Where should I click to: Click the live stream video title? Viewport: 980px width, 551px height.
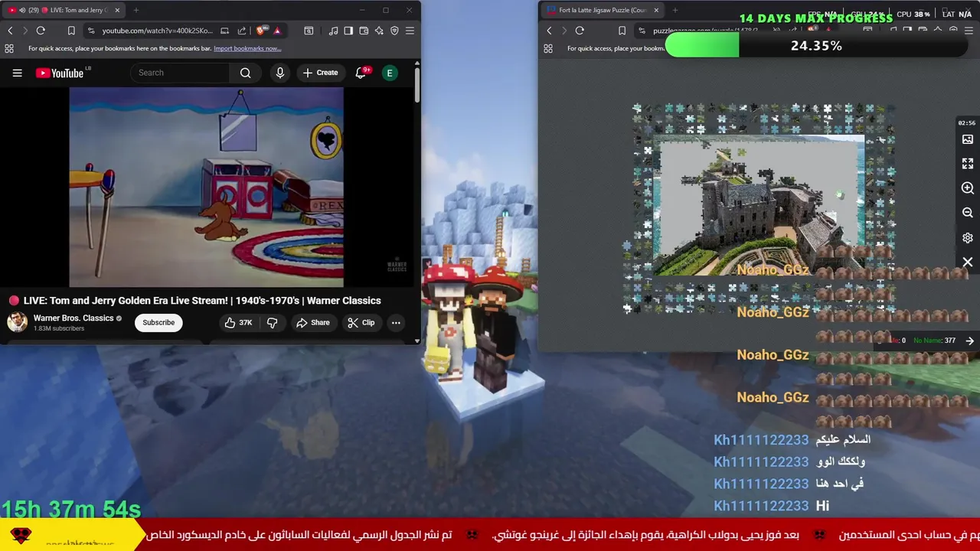click(202, 301)
